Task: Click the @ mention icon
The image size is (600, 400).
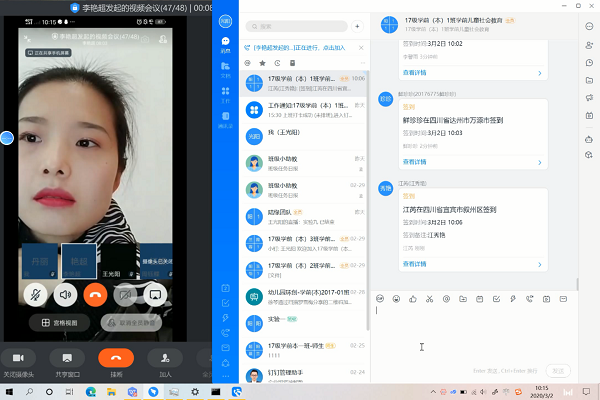Action: click(x=446, y=299)
